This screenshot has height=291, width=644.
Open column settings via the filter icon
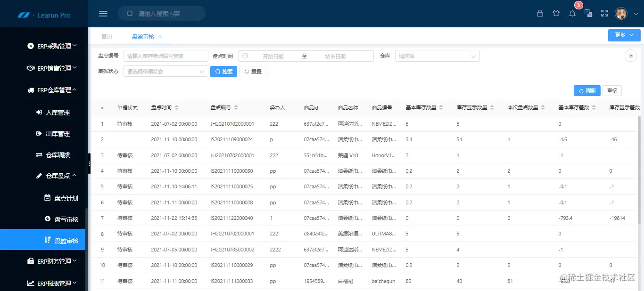[630, 55]
